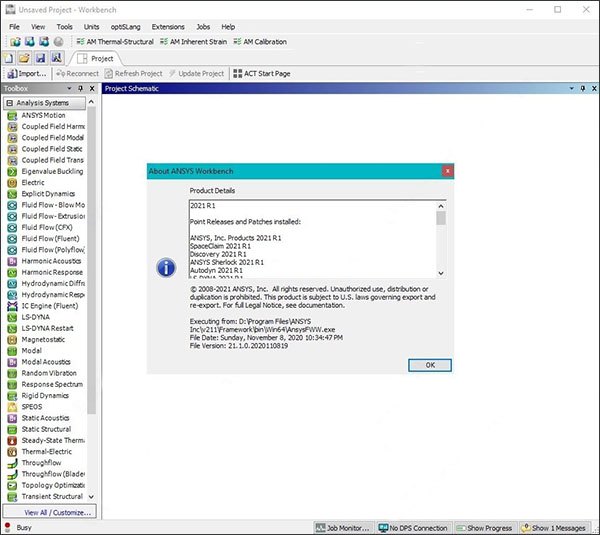The width and height of the screenshot is (600, 535).
Task: Pin the Toolbox panel
Action: [x=80, y=88]
